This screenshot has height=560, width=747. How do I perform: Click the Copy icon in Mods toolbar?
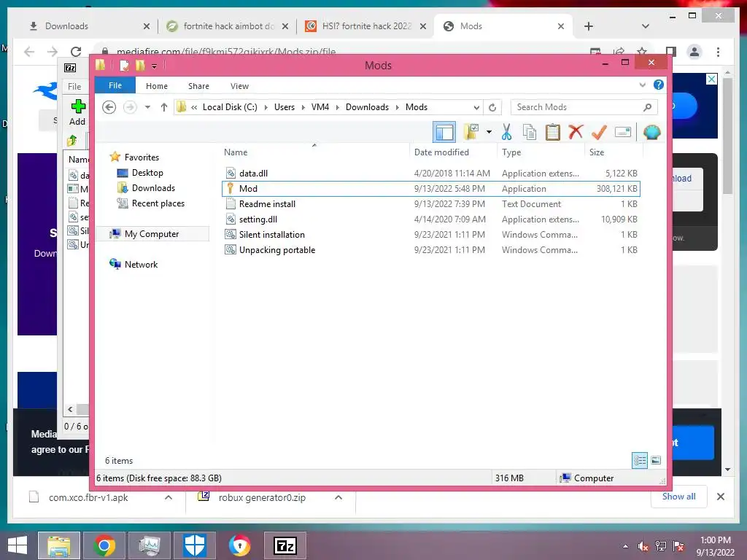[530, 132]
